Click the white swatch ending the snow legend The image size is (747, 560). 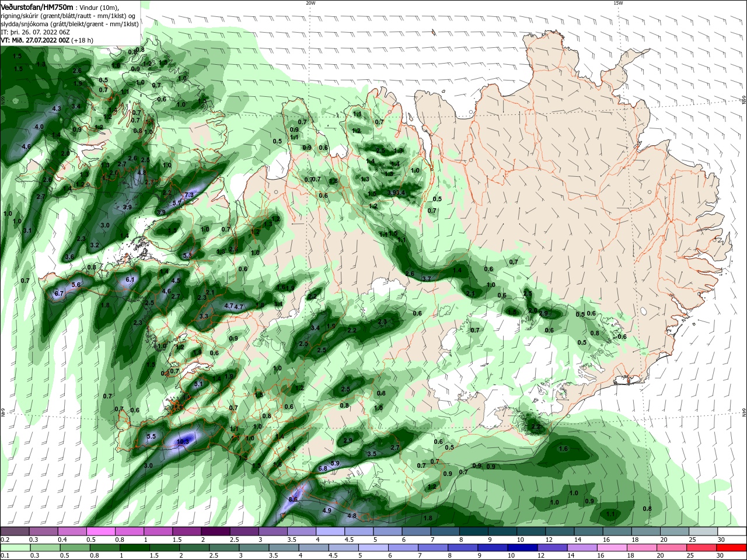tap(732, 531)
